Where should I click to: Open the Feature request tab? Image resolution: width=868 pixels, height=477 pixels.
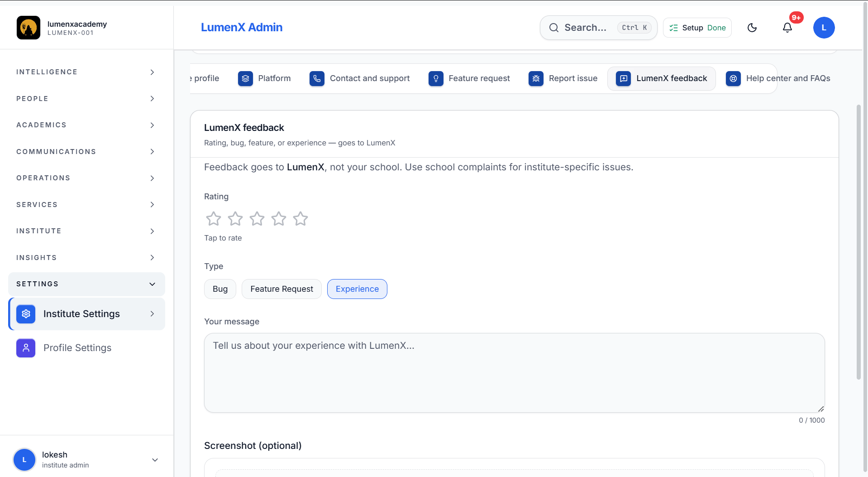tap(469, 78)
